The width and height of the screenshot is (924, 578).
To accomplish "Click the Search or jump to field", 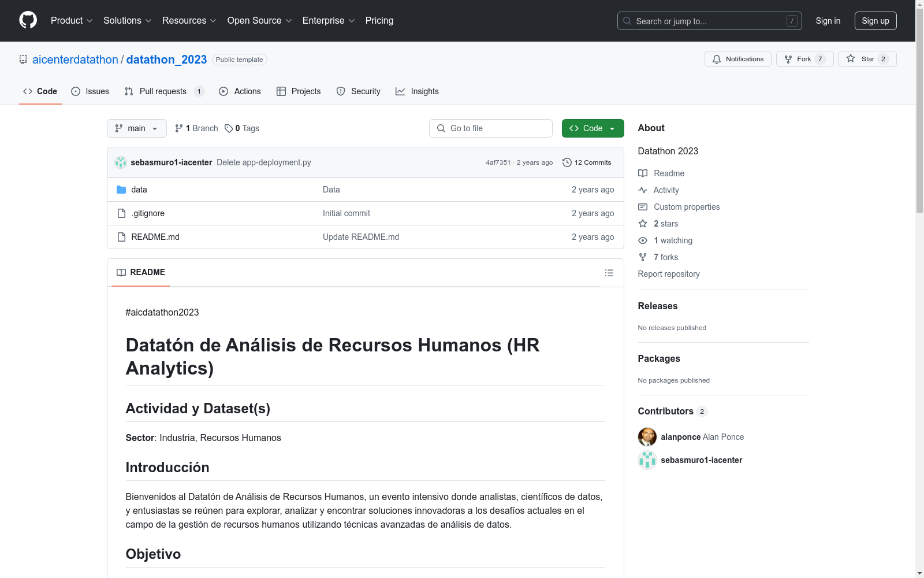I will [x=710, y=21].
